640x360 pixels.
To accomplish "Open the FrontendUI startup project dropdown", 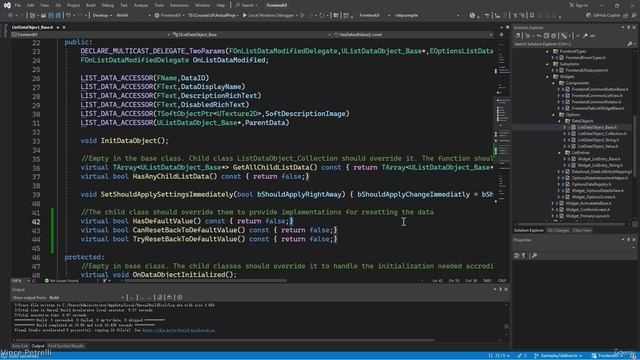I will point(170,15).
